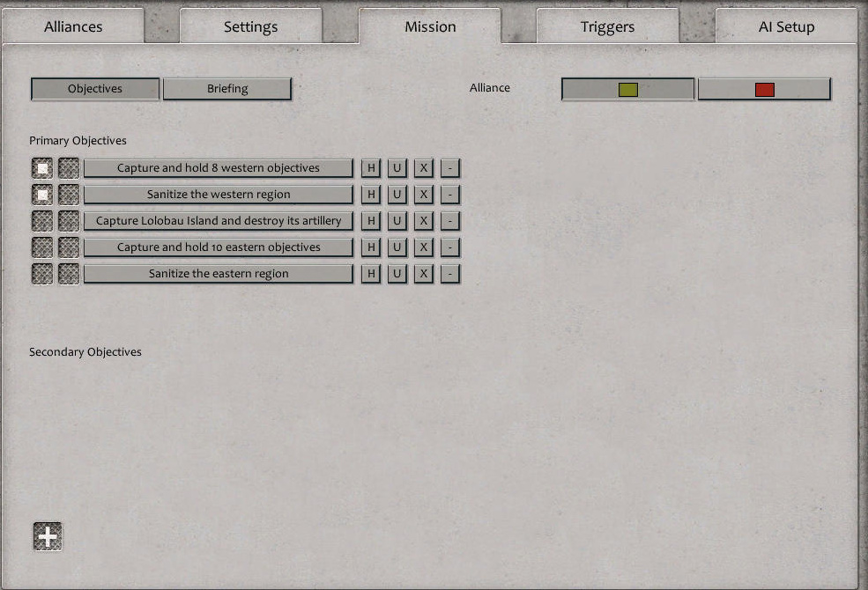Toggle first checkbox for Sanitize the eastern region
868x590 pixels.
click(x=42, y=274)
